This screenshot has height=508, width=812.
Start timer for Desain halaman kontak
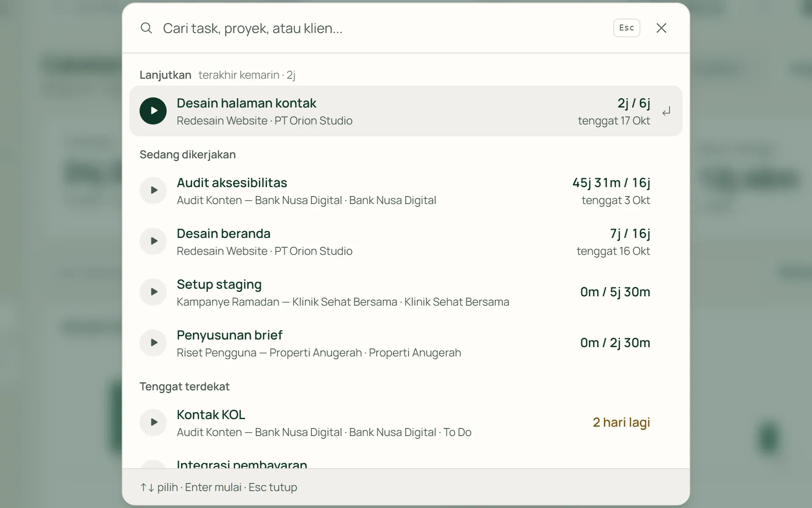pyautogui.click(x=153, y=111)
